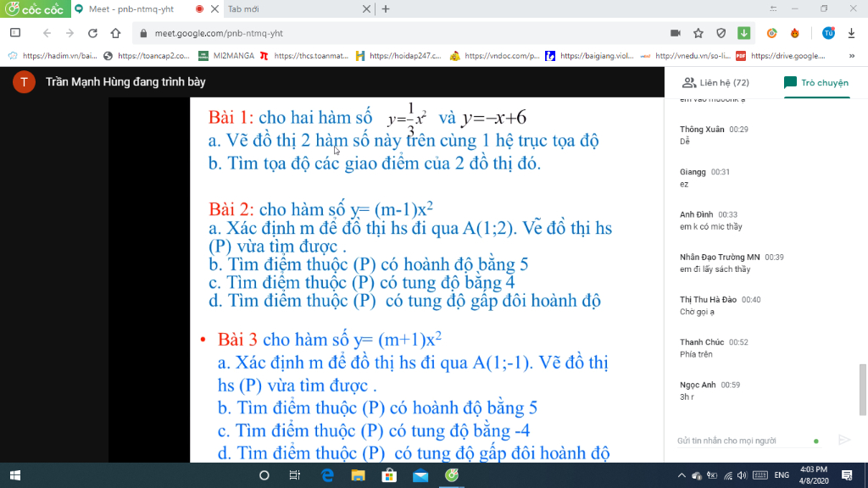
Task: Reload the current page
Action: click(x=92, y=33)
